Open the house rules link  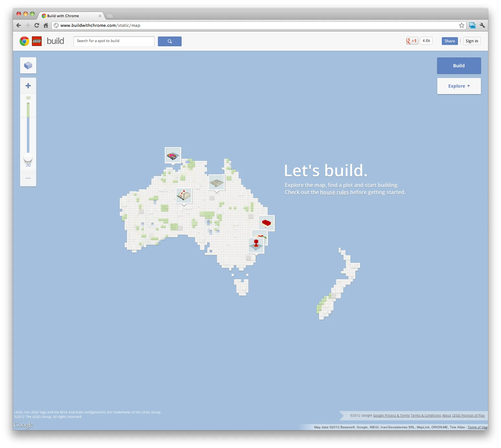pyautogui.click(x=334, y=192)
